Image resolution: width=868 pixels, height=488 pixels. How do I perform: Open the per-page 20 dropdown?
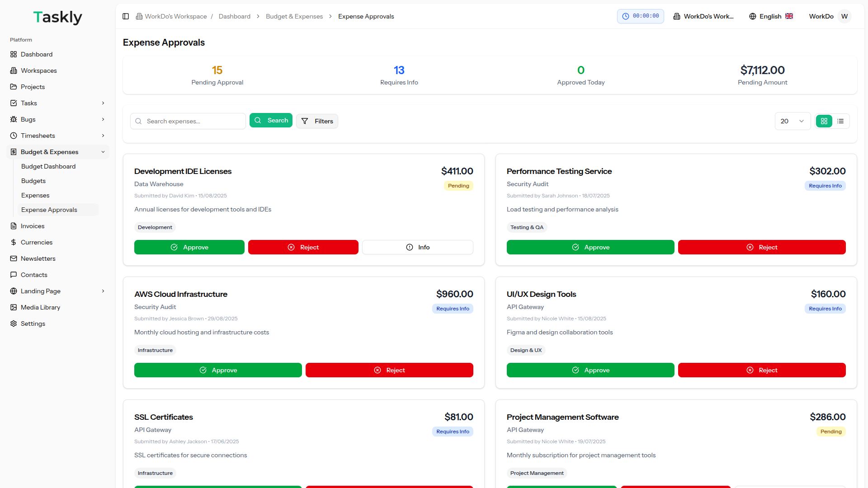click(x=792, y=121)
